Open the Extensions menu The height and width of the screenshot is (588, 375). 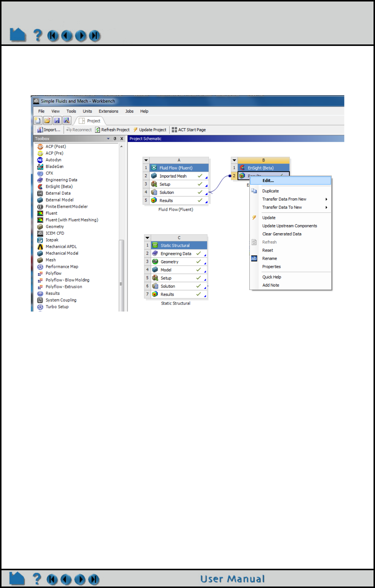[108, 111]
